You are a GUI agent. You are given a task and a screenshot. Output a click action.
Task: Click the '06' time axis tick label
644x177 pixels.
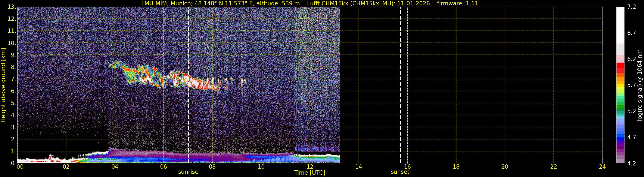164,166
